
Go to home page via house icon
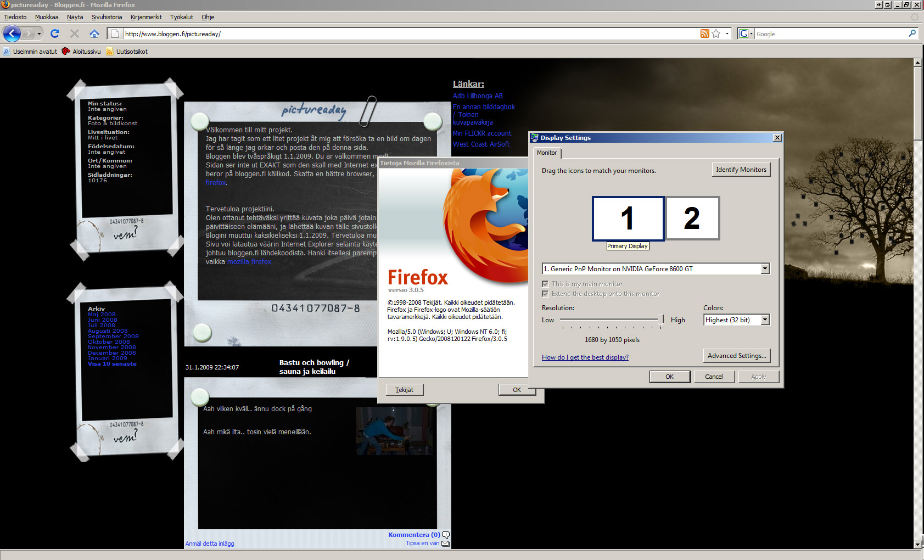tap(94, 33)
